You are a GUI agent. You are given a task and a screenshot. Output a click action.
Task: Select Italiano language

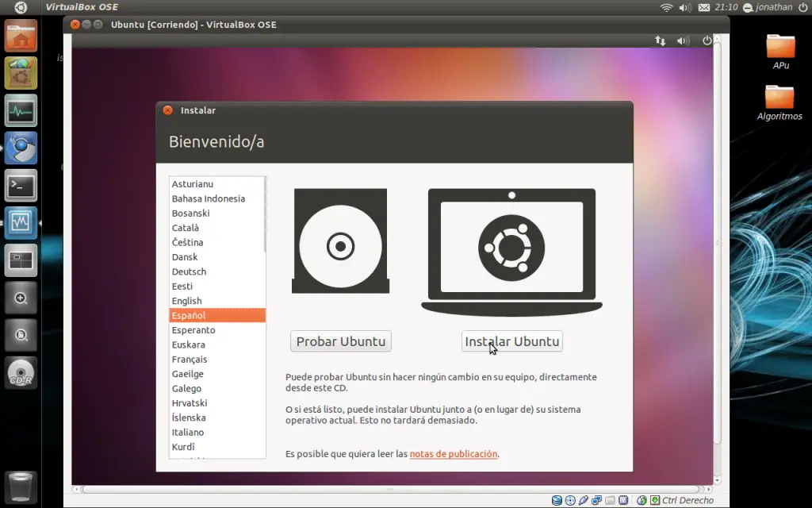coord(217,433)
